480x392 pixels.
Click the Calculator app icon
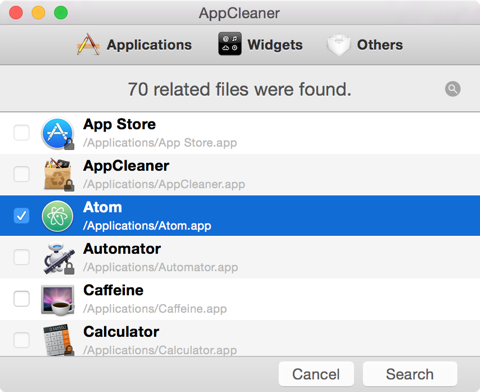pos(58,339)
